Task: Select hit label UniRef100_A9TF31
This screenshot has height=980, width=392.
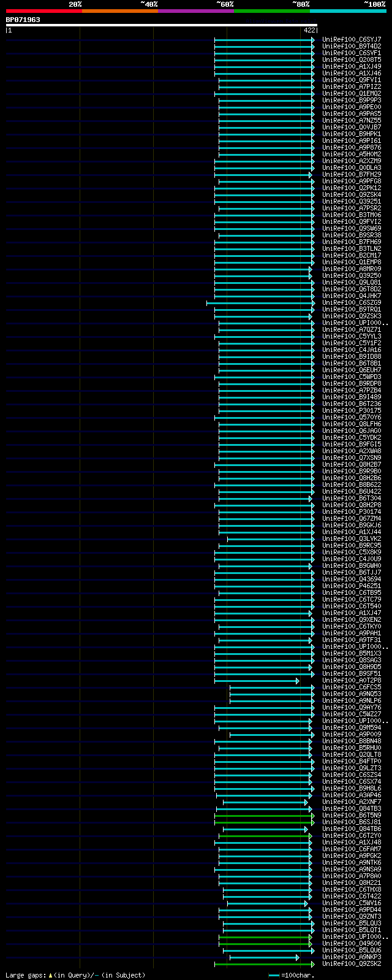Action: coord(352,640)
